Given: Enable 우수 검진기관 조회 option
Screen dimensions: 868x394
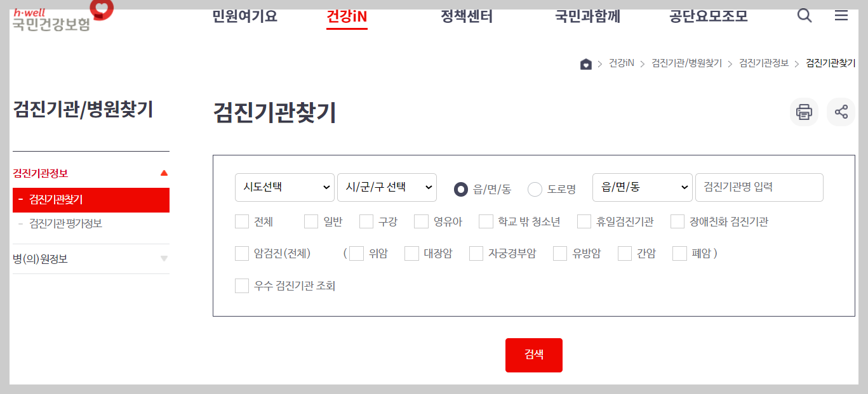Looking at the screenshot, I should pyautogui.click(x=241, y=286).
